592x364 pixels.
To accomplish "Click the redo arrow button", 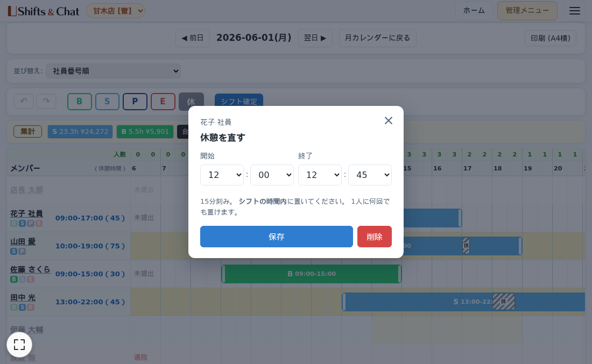I will coord(46,102).
